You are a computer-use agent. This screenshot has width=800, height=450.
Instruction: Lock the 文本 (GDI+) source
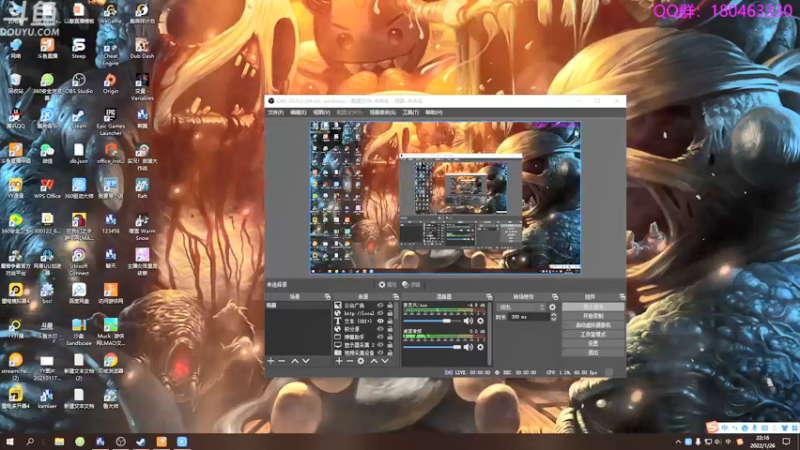point(390,321)
